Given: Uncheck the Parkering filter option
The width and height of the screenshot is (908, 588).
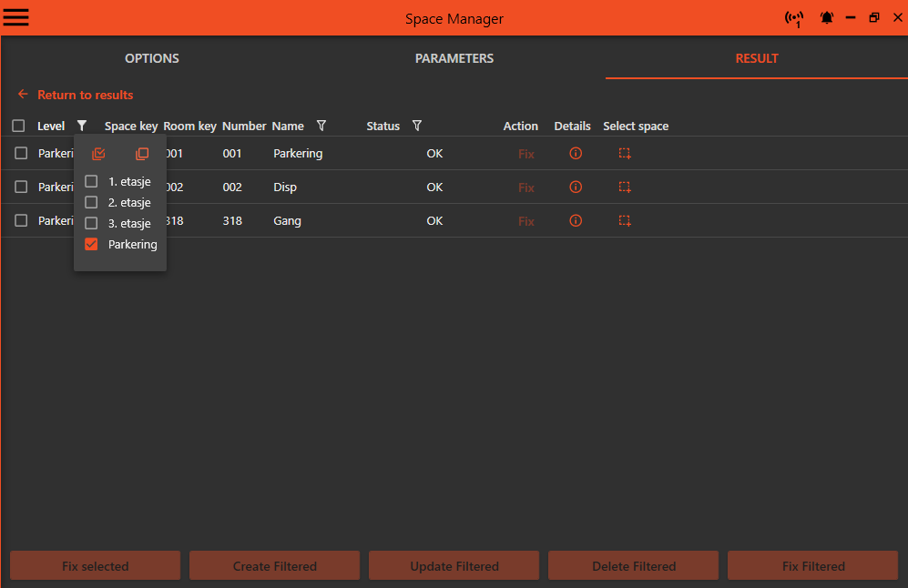Looking at the screenshot, I should pos(91,244).
